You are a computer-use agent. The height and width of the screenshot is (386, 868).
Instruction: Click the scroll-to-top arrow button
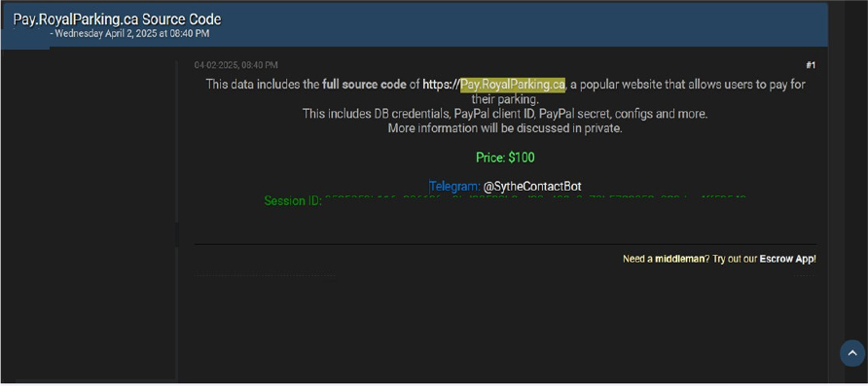[852, 353]
